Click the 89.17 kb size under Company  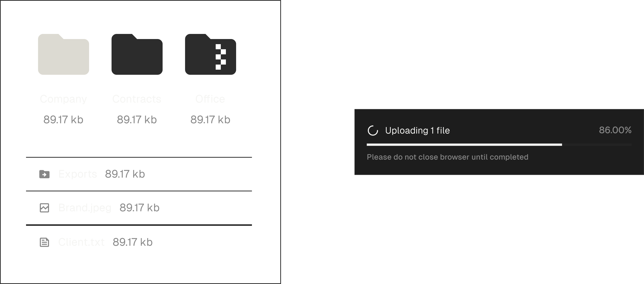click(63, 120)
